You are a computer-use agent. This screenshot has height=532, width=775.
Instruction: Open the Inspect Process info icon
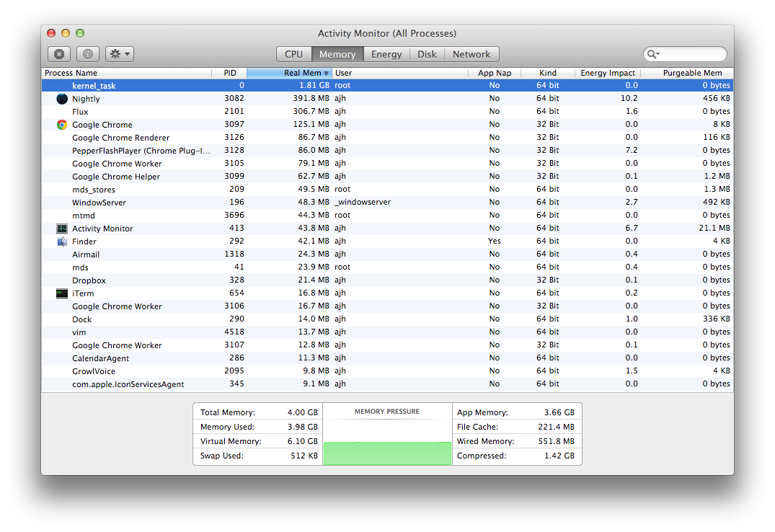[x=88, y=54]
